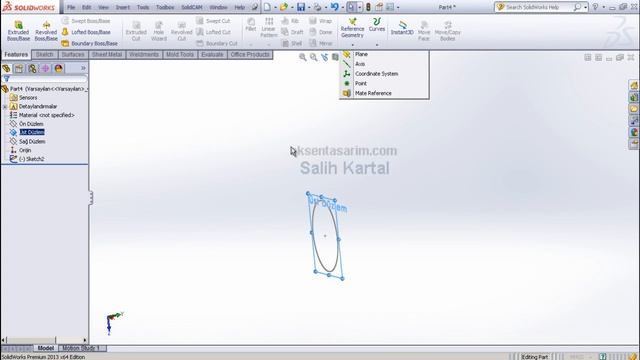Switch to the Surfaces tab
640x360 pixels.
point(73,54)
